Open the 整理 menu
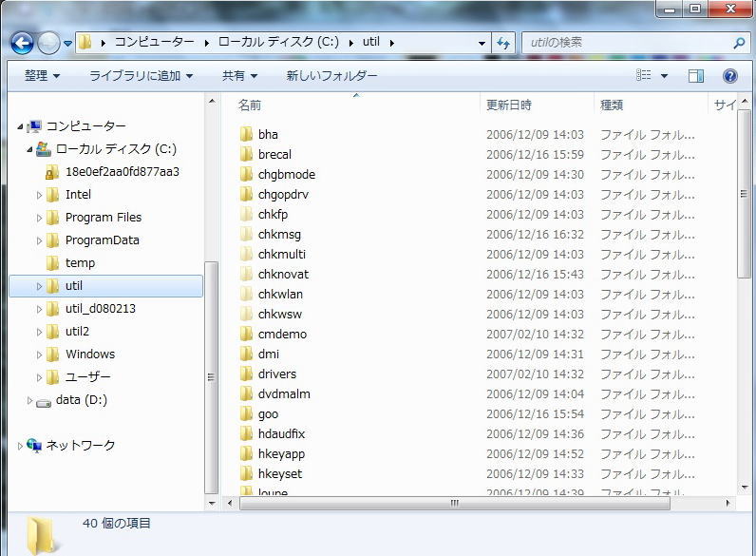 tap(42, 76)
